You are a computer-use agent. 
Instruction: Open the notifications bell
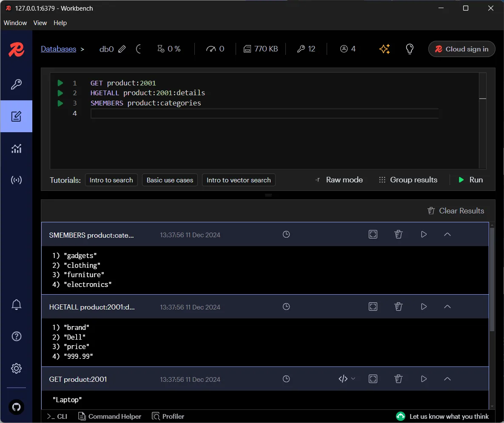pos(16,304)
